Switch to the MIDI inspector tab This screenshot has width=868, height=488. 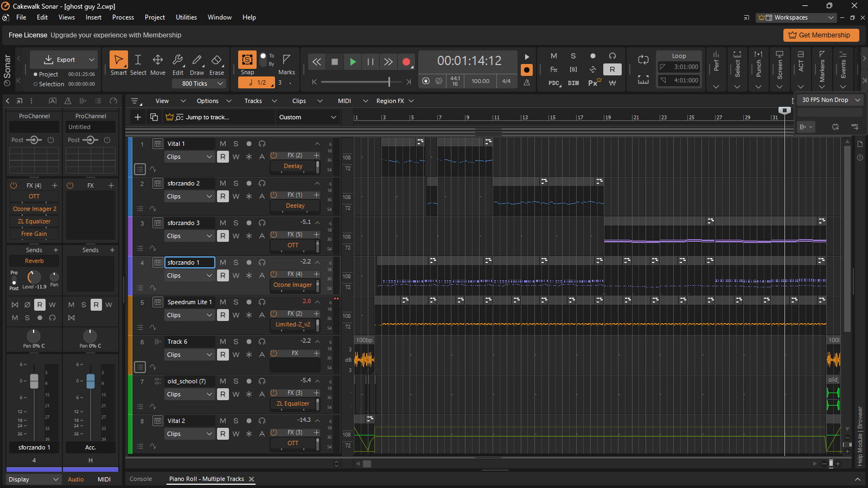104,479
